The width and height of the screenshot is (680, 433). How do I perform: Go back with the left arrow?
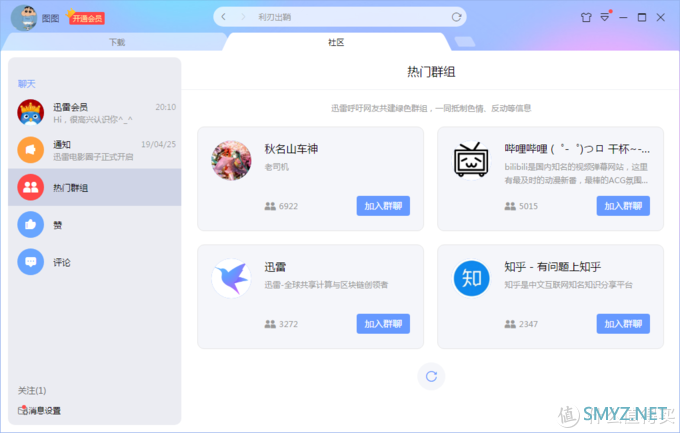tap(225, 17)
